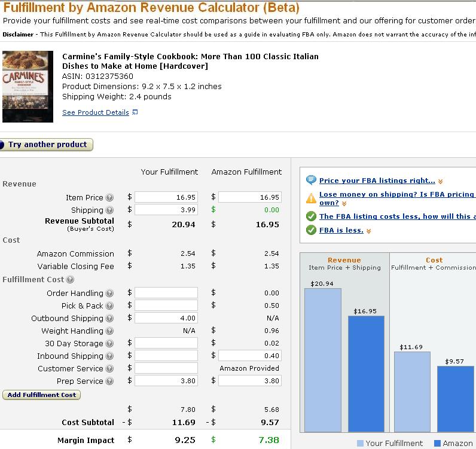Screen dimensions: 476x449
Task: Click the green check icon beside FBA is less
Action: 311,230
